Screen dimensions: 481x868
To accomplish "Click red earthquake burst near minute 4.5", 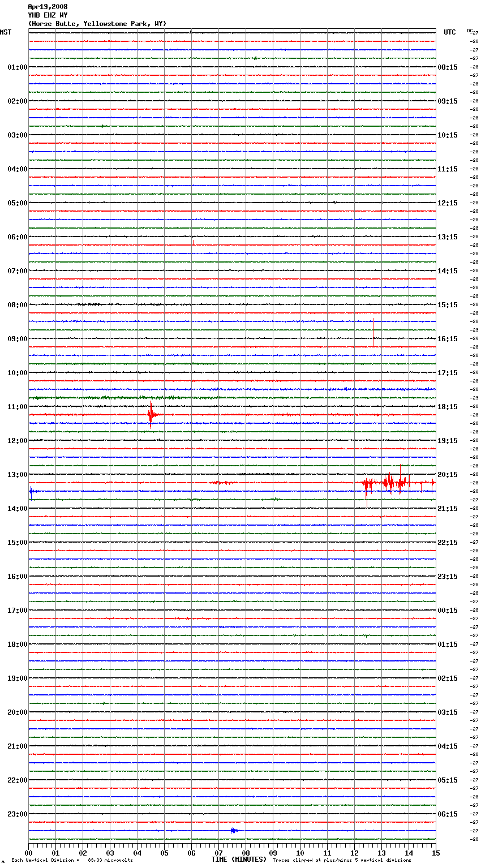I will (x=151, y=415).
